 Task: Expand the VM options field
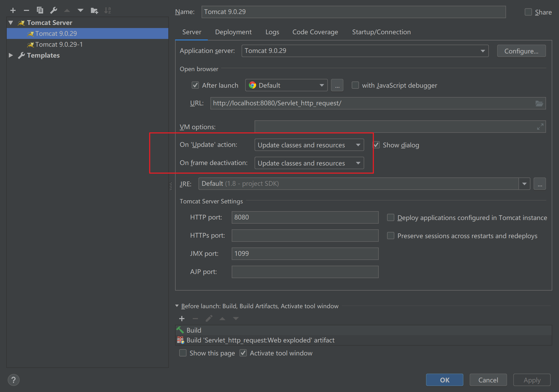point(540,127)
